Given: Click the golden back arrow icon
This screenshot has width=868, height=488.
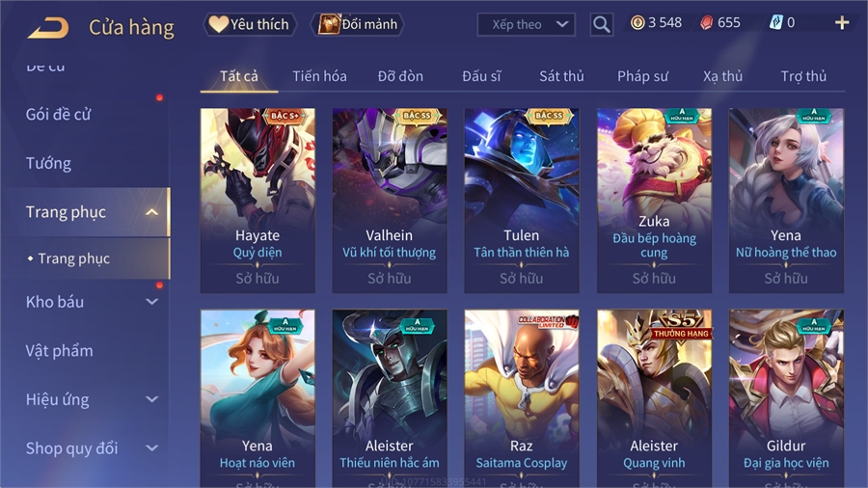Looking at the screenshot, I should (x=48, y=27).
